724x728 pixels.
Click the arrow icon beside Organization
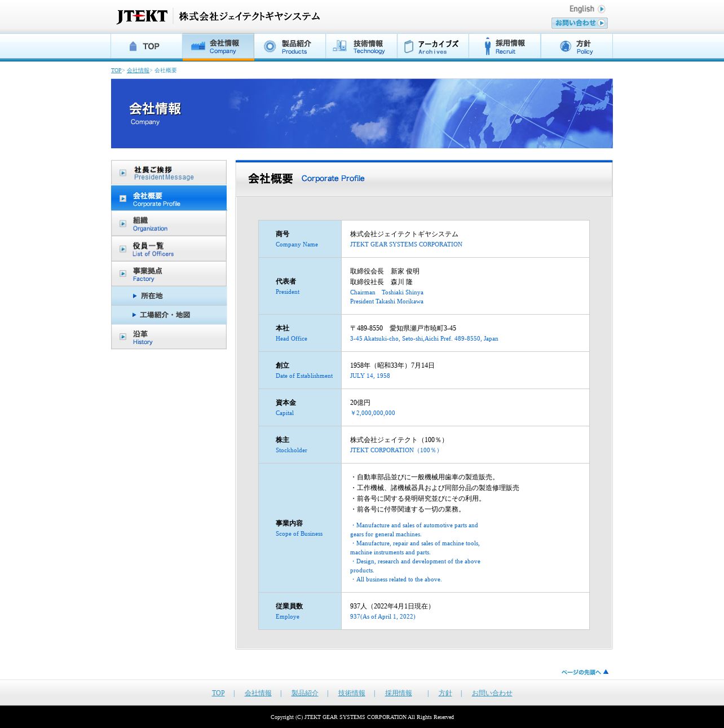(123, 224)
